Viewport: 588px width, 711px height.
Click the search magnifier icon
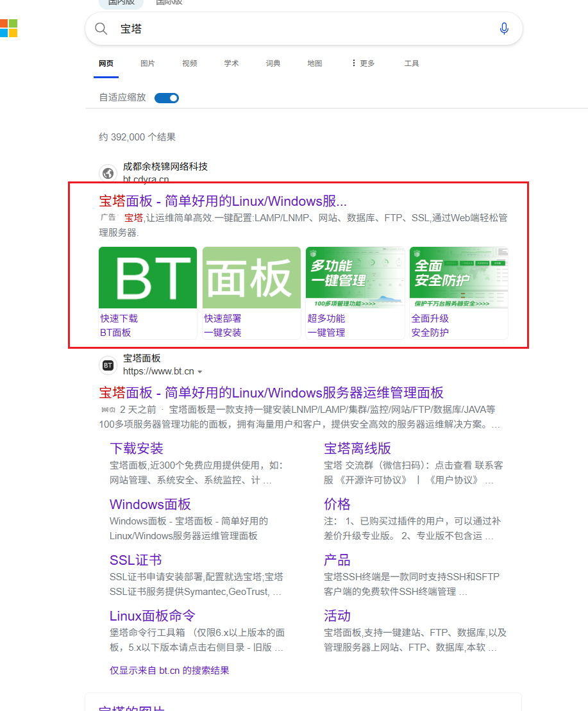click(x=101, y=29)
